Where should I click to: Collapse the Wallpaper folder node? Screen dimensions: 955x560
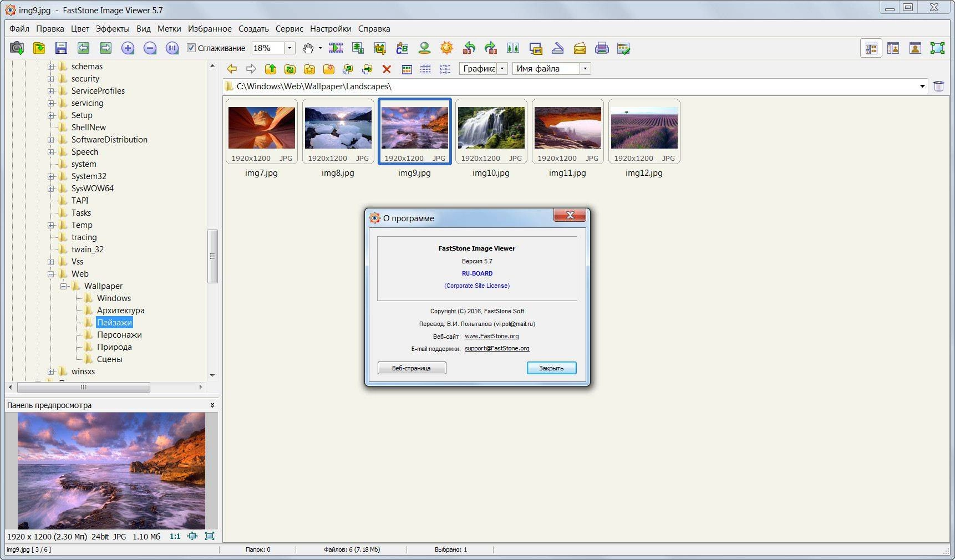pyautogui.click(x=63, y=286)
